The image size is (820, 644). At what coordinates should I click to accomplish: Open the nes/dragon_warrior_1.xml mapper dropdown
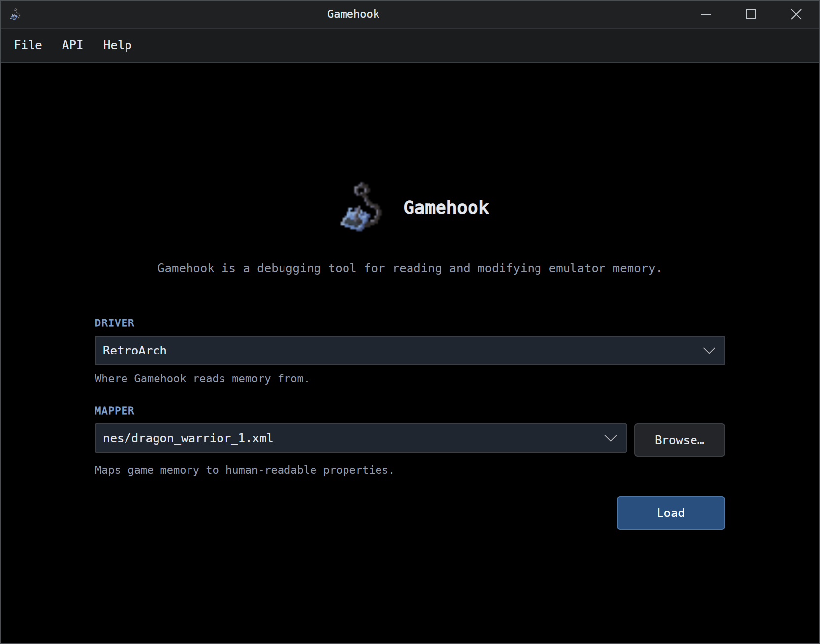pyautogui.click(x=360, y=438)
